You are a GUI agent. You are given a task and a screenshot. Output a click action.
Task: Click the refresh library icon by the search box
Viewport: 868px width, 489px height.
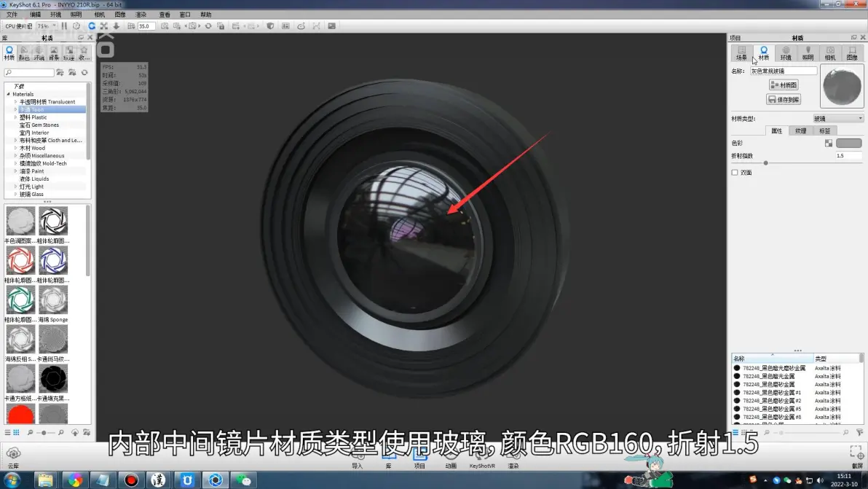click(x=84, y=73)
